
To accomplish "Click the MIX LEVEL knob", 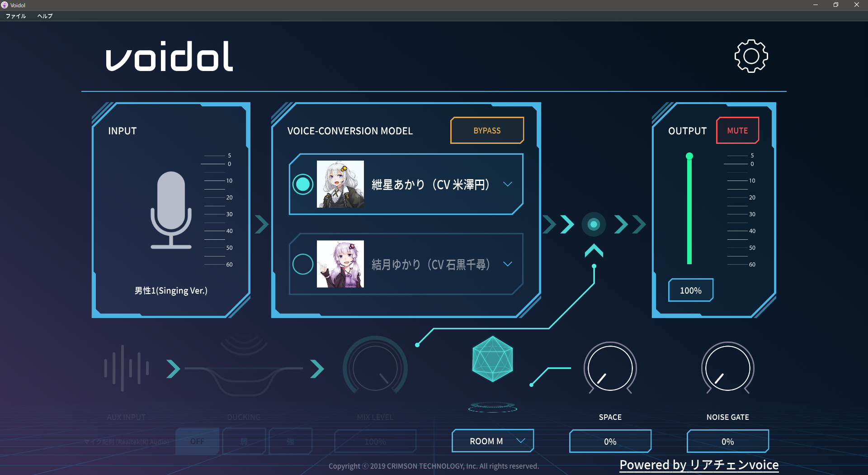I will tap(375, 368).
